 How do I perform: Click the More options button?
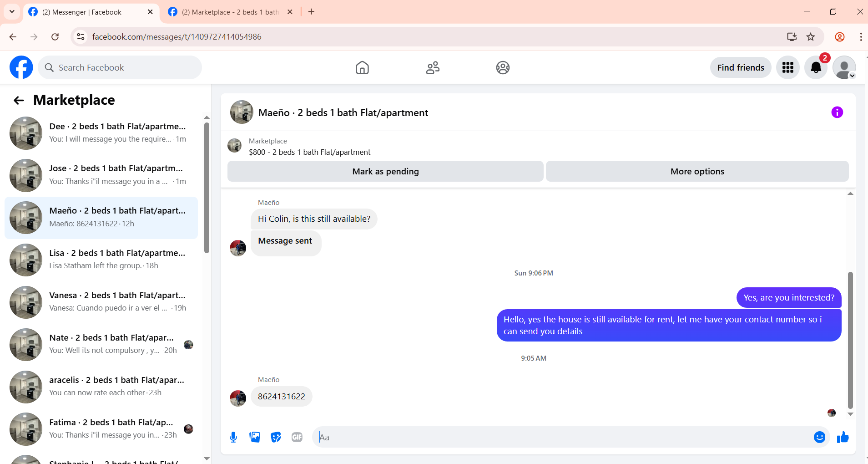(697, 172)
